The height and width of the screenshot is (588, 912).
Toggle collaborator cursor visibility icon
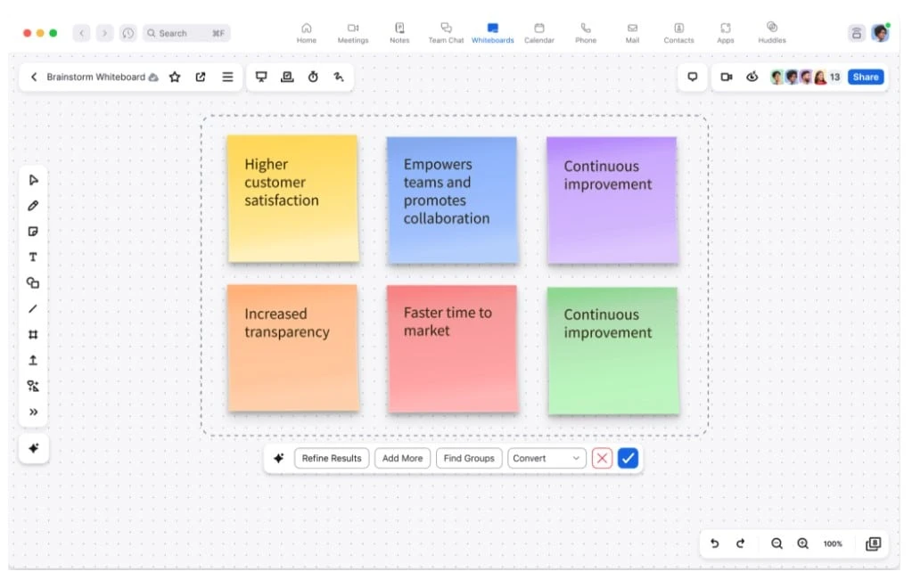[x=752, y=77]
